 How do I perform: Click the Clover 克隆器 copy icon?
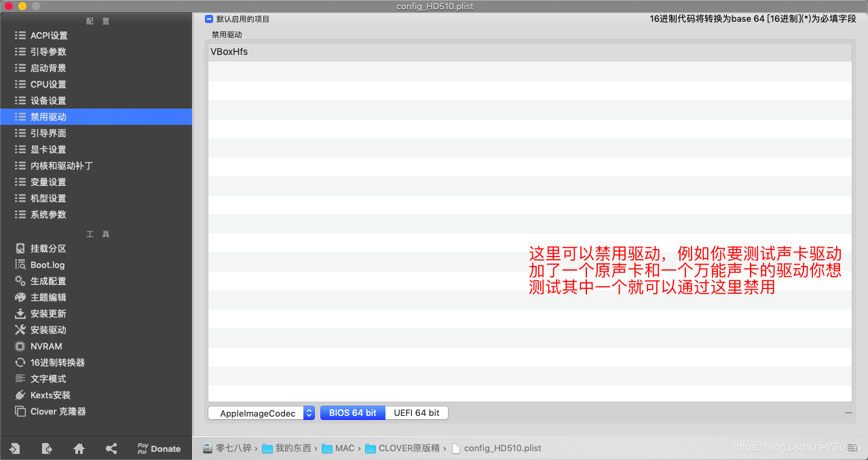tap(20, 411)
